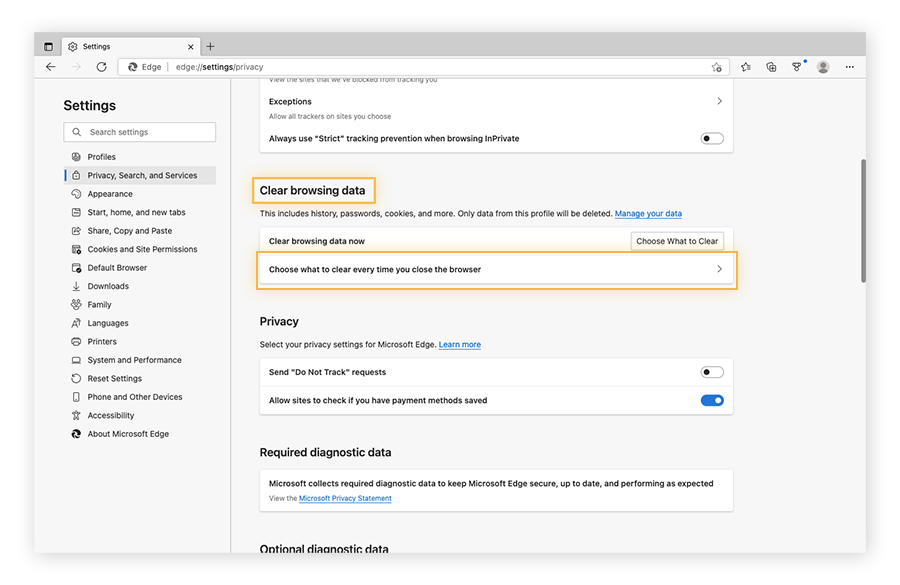Open System and Performance settings section
The width and height of the screenshot is (900, 585).
point(134,360)
